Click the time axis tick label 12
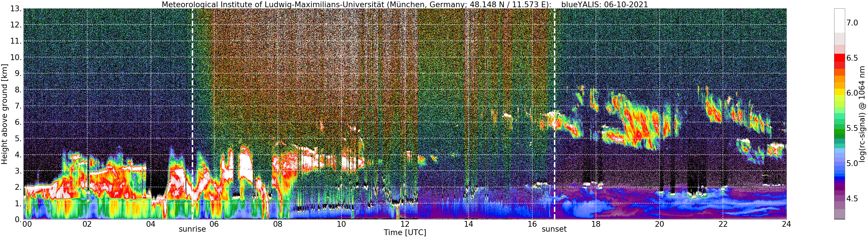868x238 pixels. click(x=405, y=224)
